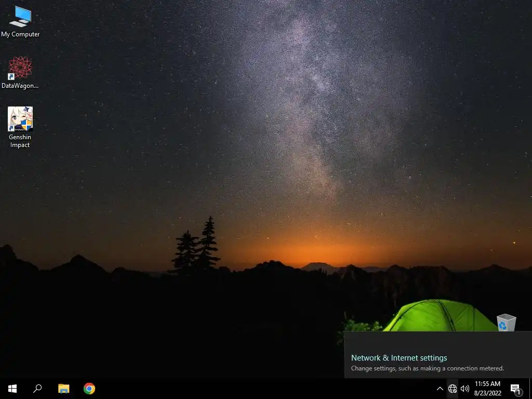Launch Google Chrome from the taskbar
The width and height of the screenshot is (532, 399).
pos(89,389)
